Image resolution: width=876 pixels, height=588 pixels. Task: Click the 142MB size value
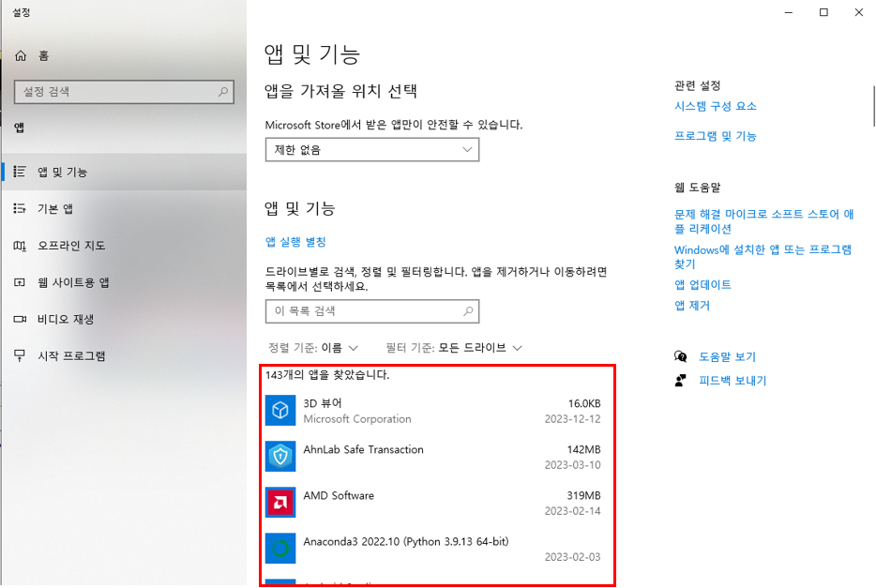click(x=583, y=449)
